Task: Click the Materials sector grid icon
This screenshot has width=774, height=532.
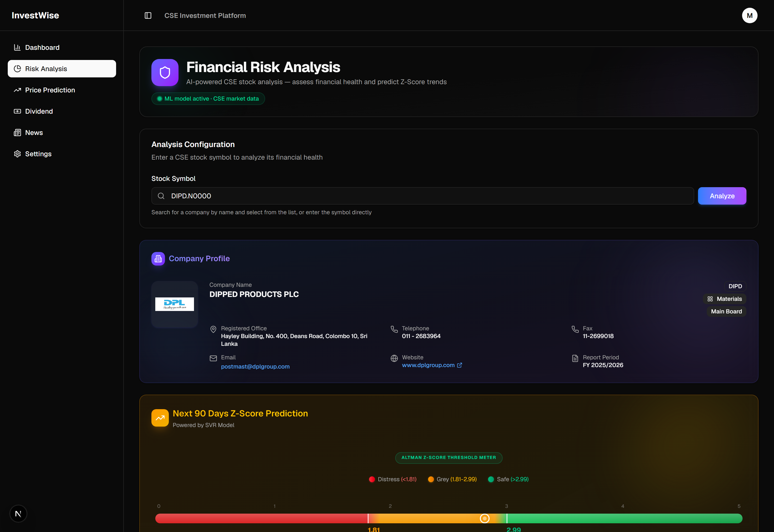Action: (x=710, y=299)
